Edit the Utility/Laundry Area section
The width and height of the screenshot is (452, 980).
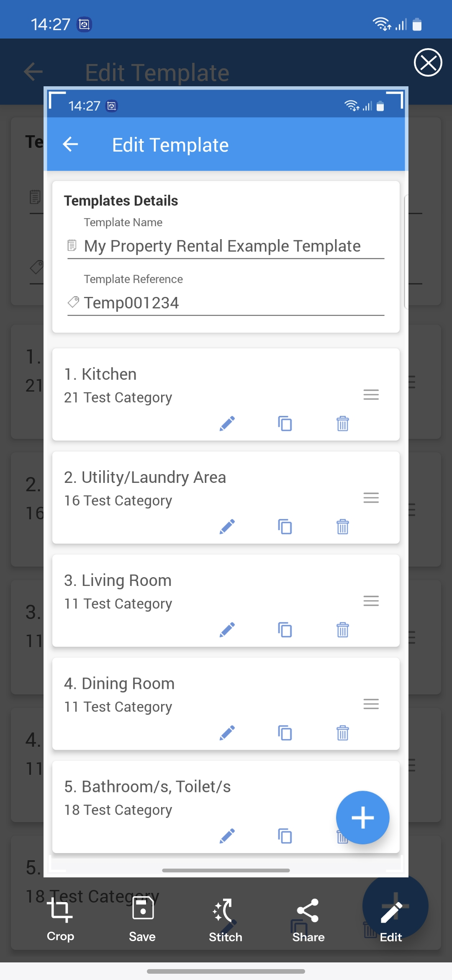pyautogui.click(x=227, y=526)
